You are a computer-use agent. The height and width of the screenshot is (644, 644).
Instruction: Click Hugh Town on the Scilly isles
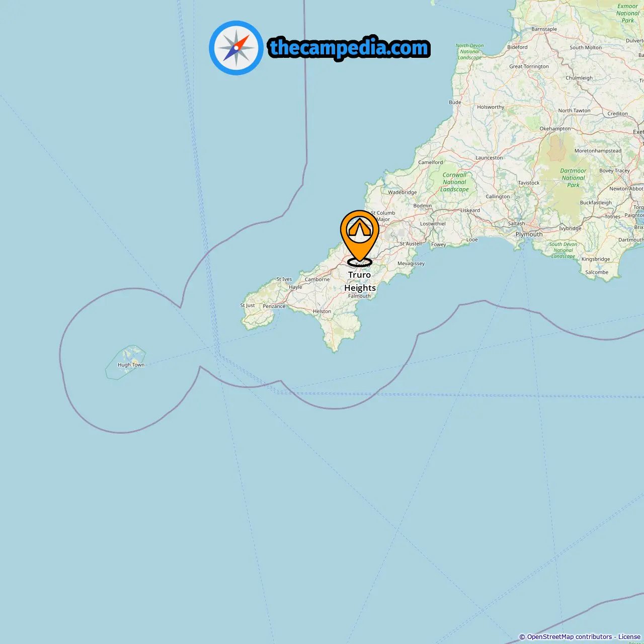click(x=131, y=365)
